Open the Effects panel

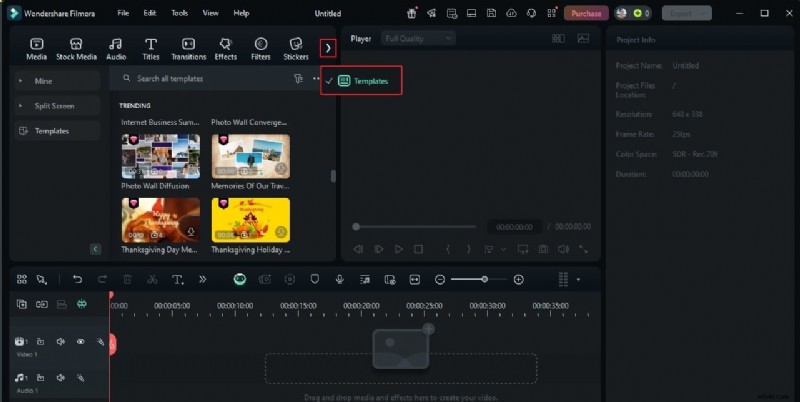225,49
